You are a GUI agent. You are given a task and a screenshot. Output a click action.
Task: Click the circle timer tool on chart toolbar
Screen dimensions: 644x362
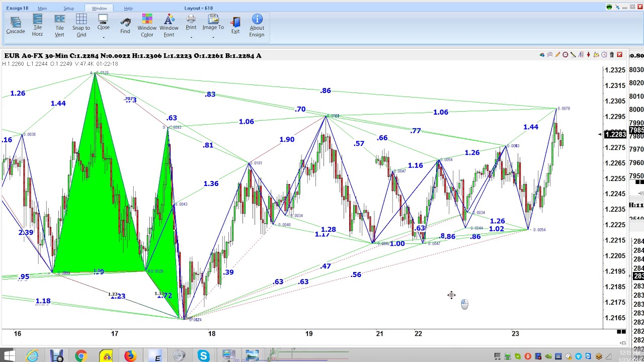point(604,55)
